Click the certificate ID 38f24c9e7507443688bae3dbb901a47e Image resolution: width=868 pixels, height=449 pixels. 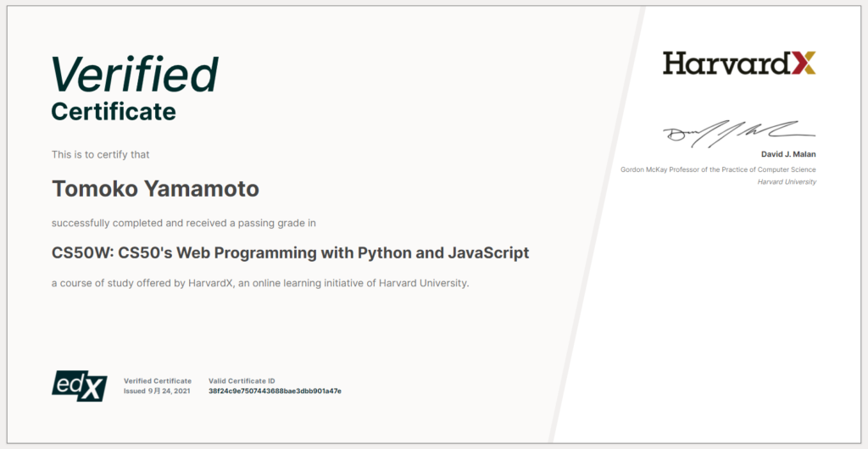tap(275, 391)
